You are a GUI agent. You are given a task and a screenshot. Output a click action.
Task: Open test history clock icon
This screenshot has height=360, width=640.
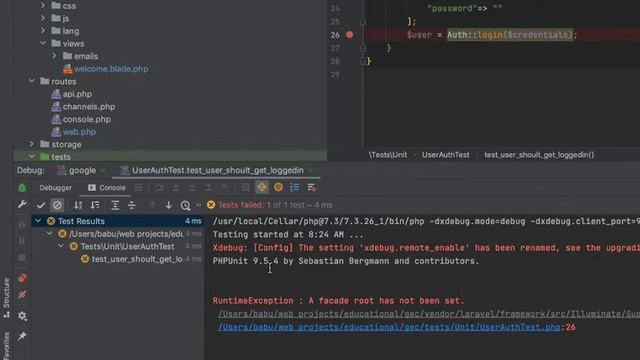tap(185, 205)
